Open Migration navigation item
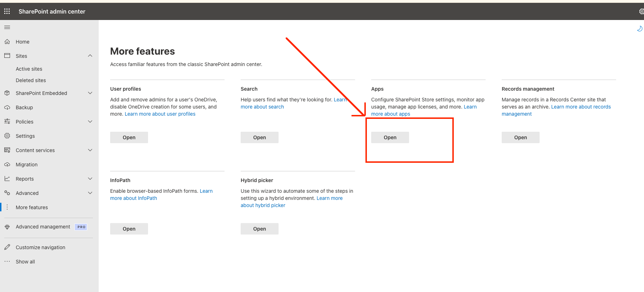 coord(26,165)
